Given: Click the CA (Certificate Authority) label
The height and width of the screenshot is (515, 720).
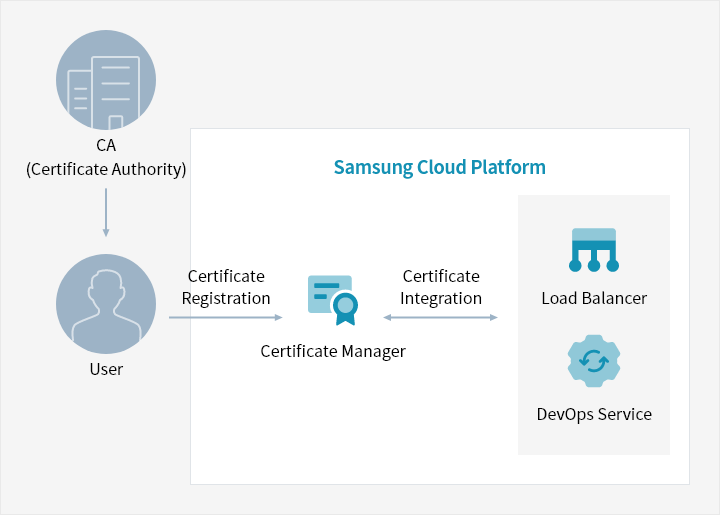Looking at the screenshot, I should tap(106, 157).
